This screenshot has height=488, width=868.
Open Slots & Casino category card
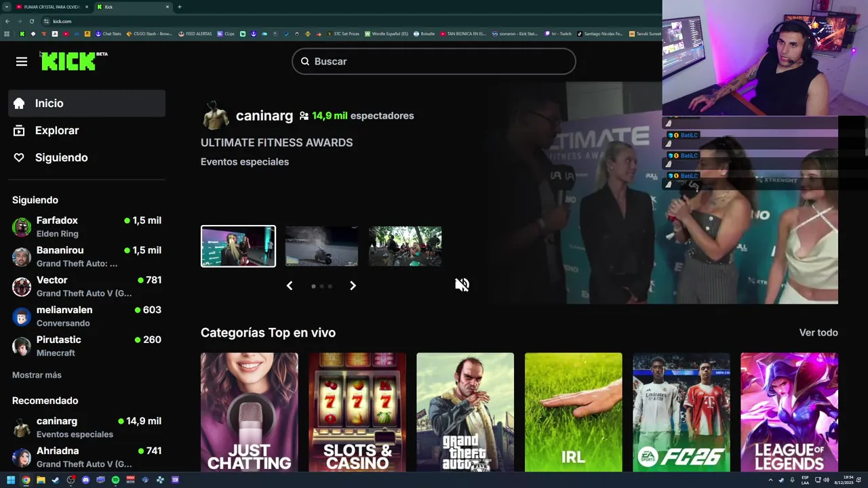pos(357,412)
